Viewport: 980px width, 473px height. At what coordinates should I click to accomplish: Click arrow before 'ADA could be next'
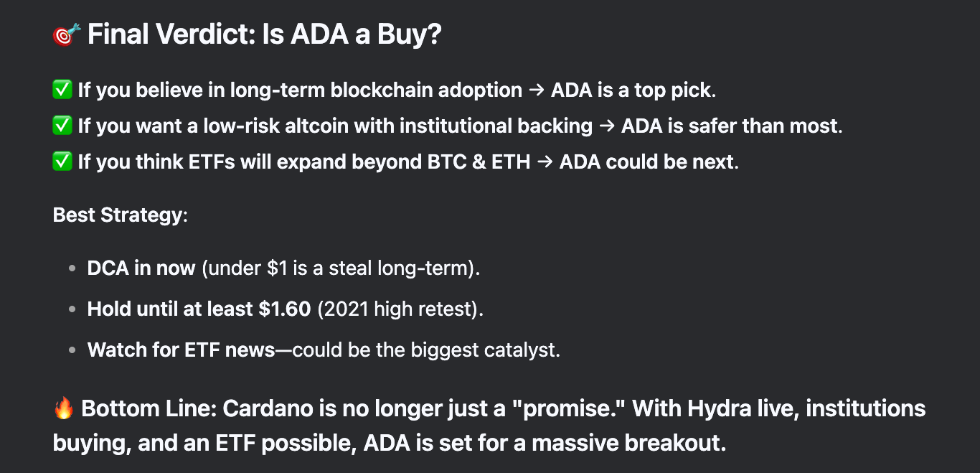pos(545,163)
